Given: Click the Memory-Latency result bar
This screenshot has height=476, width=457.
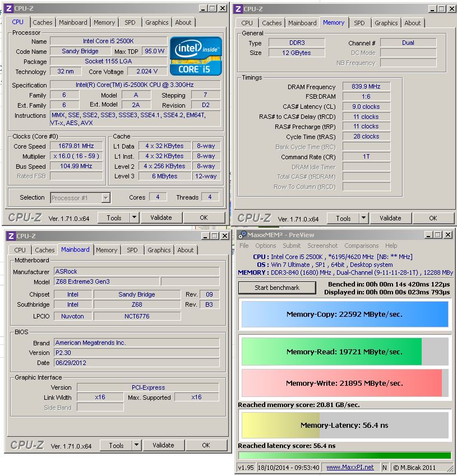Looking at the screenshot, I should 345,425.
